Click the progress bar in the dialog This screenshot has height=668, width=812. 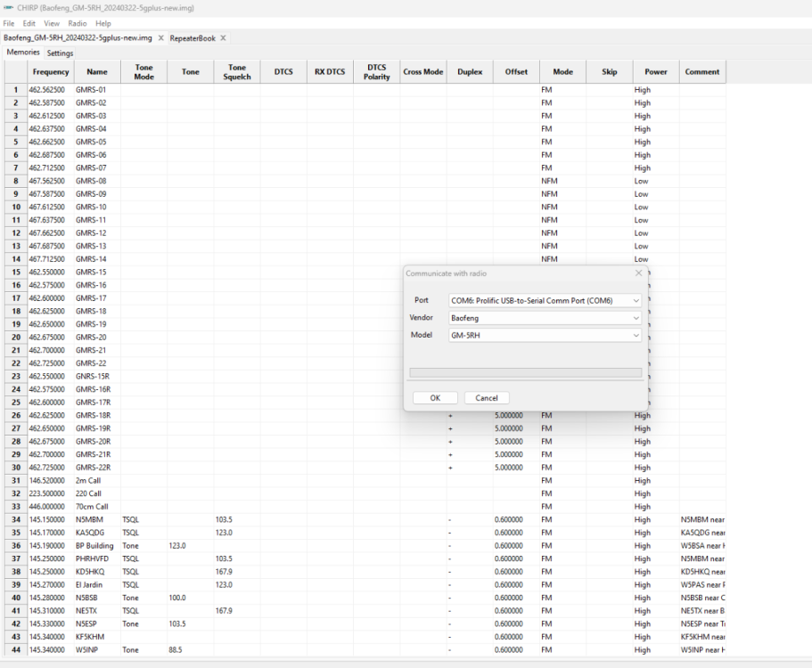click(524, 373)
